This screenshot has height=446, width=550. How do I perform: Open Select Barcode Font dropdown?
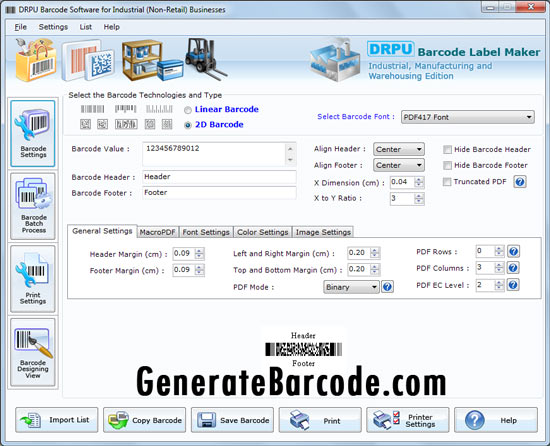coord(468,117)
